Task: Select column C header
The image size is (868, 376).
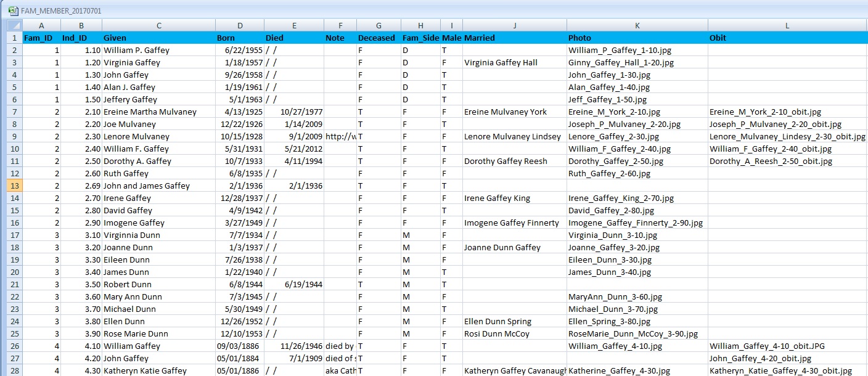Action: 159,25
